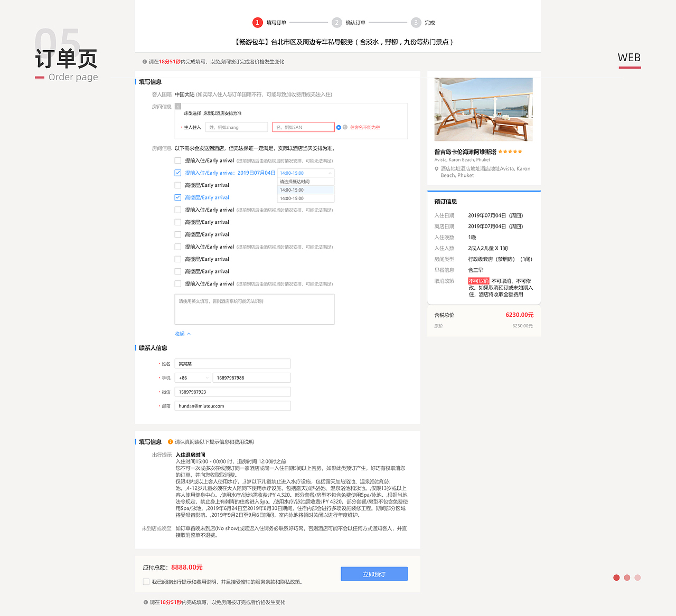Click nationality value 中国大陆
The width and height of the screenshot is (676, 616).
click(x=184, y=94)
